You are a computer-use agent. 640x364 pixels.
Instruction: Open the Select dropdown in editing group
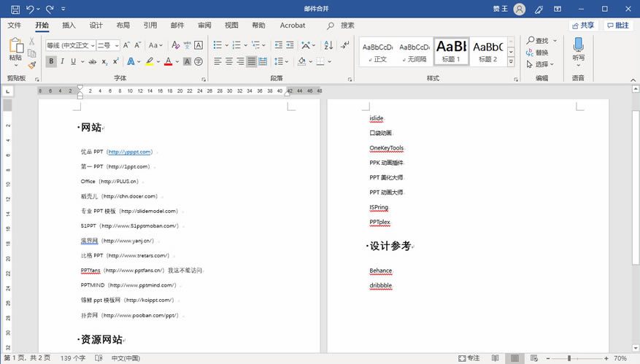coord(540,64)
